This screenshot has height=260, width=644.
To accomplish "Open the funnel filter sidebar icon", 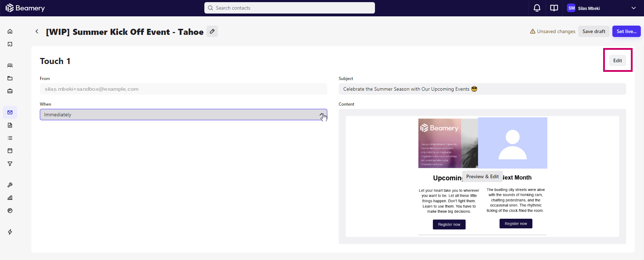I will pos(10,164).
